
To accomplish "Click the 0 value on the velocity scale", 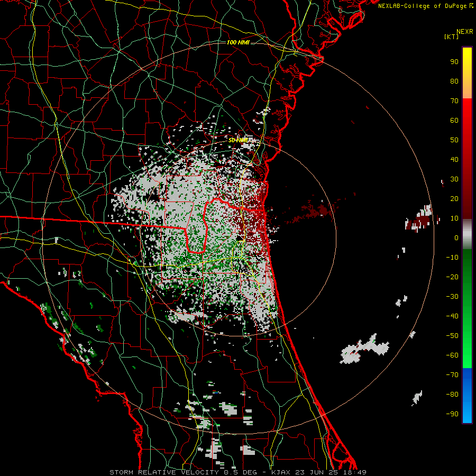I will click(456, 238).
